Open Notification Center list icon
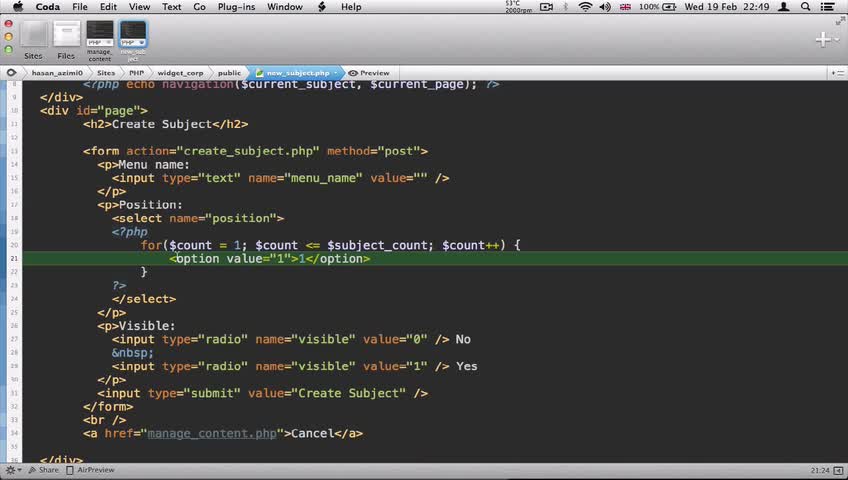848x480 pixels. coord(827,7)
